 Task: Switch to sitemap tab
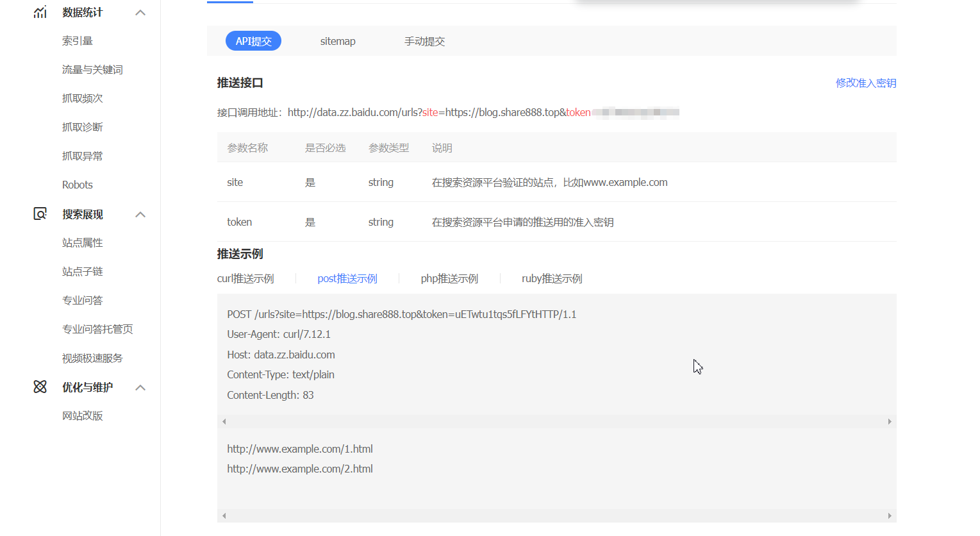click(338, 41)
